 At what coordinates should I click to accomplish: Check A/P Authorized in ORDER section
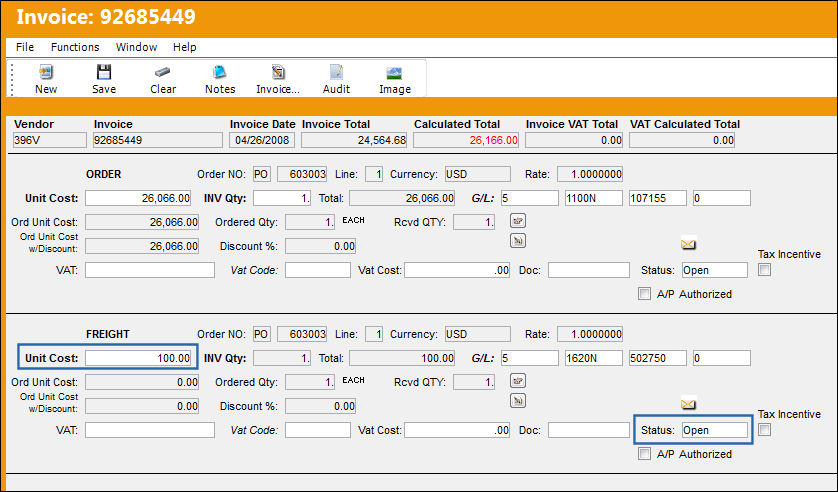click(645, 293)
